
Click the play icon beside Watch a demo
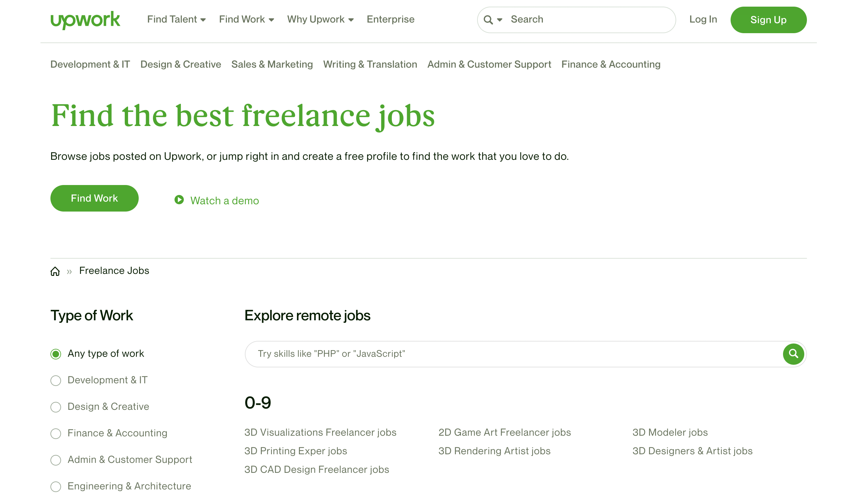(x=179, y=200)
